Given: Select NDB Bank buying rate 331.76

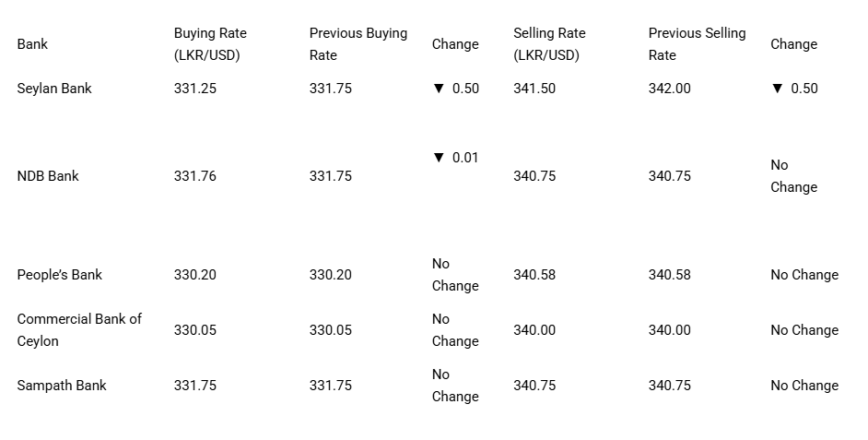Looking at the screenshot, I should tap(194, 176).
